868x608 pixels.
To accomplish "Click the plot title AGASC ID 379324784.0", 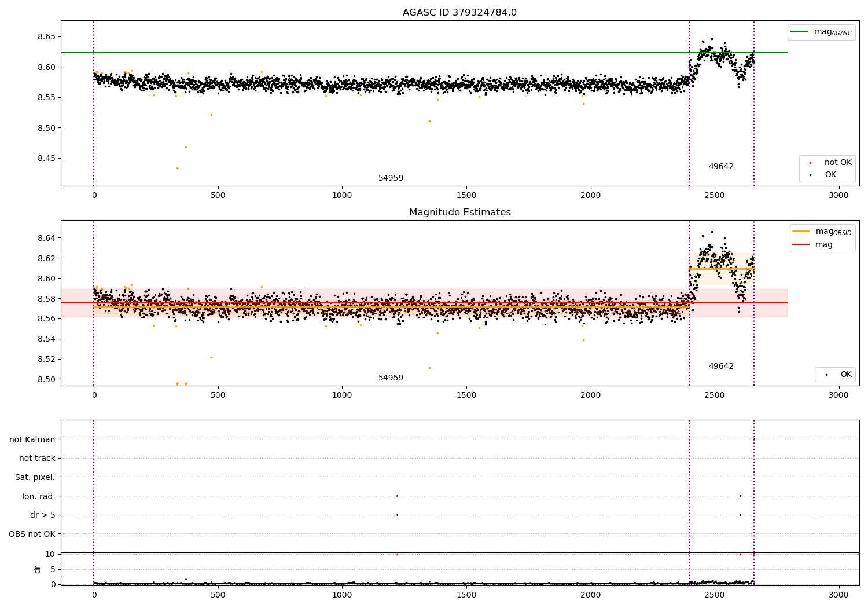I will click(459, 13).
